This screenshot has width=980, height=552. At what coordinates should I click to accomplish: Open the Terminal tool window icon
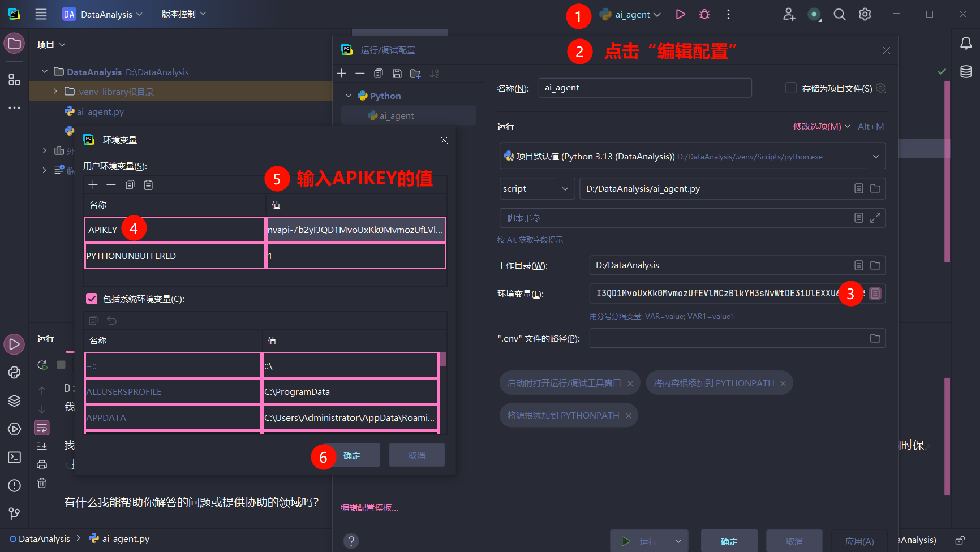(15, 457)
